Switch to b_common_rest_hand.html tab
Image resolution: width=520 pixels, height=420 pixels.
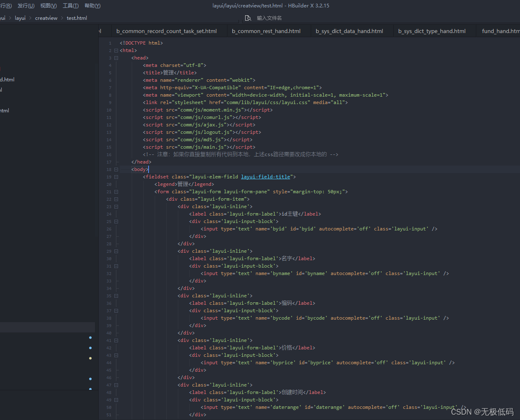(x=266, y=31)
